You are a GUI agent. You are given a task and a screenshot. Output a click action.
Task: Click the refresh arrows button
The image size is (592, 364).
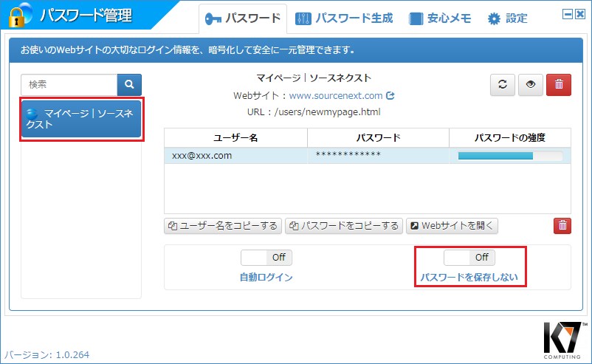pyautogui.click(x=502, y=85)
